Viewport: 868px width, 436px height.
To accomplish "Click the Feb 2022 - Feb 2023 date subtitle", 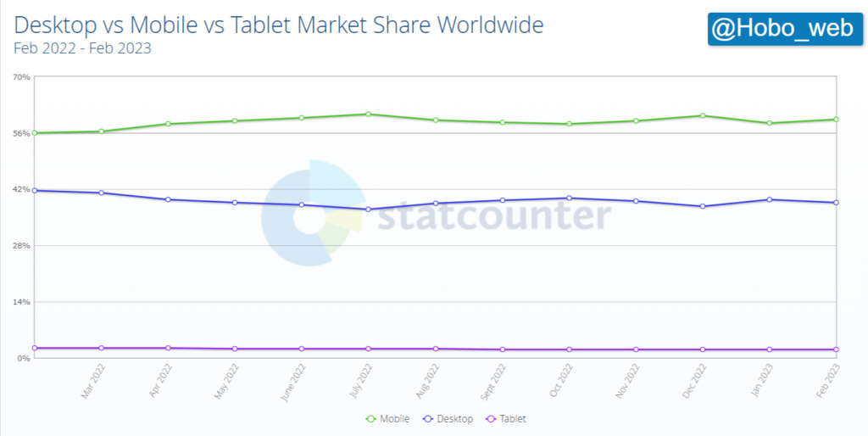I will coord(82,48).
